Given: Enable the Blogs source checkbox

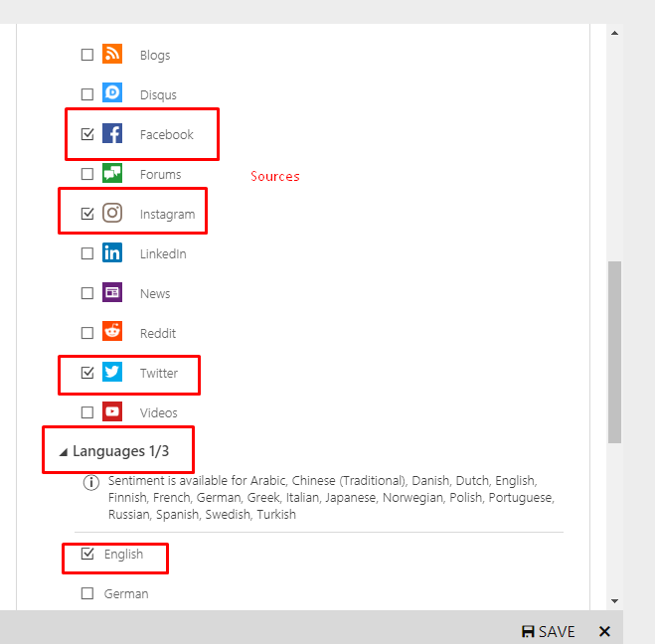Looking at the screenshot, I should tap(87, 55).
